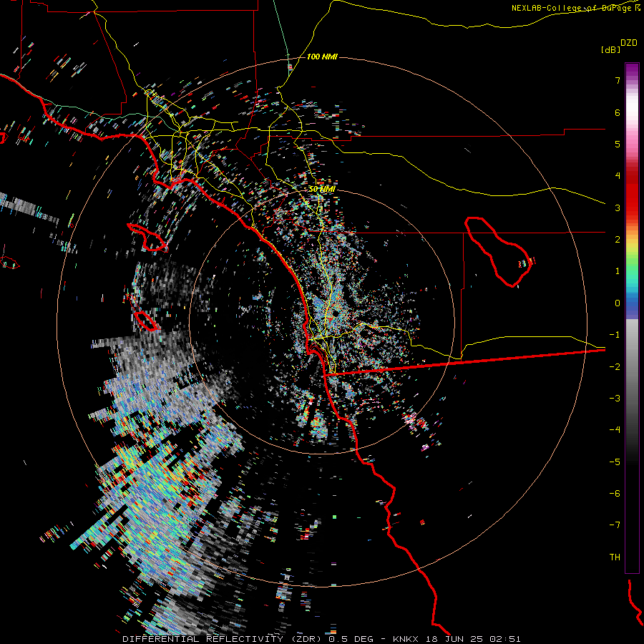Select the 4 value on the color scale

(618, 176)
